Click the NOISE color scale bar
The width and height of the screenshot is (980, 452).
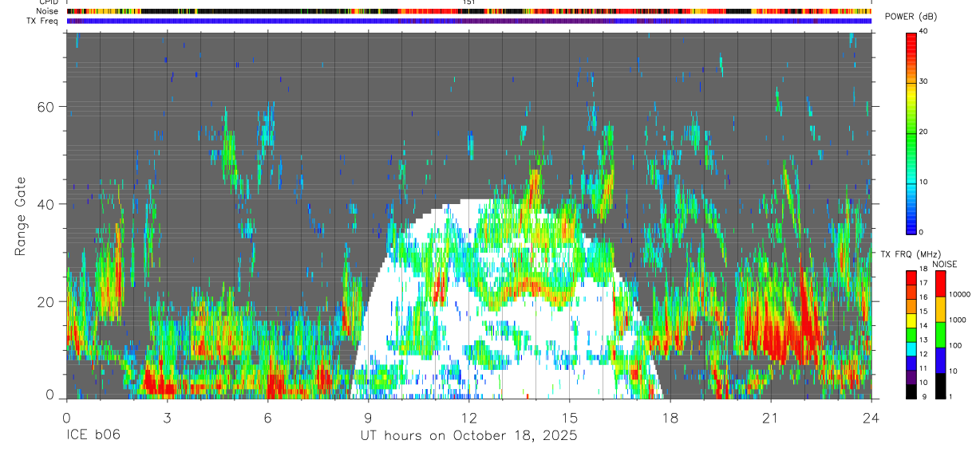[940, 334]
